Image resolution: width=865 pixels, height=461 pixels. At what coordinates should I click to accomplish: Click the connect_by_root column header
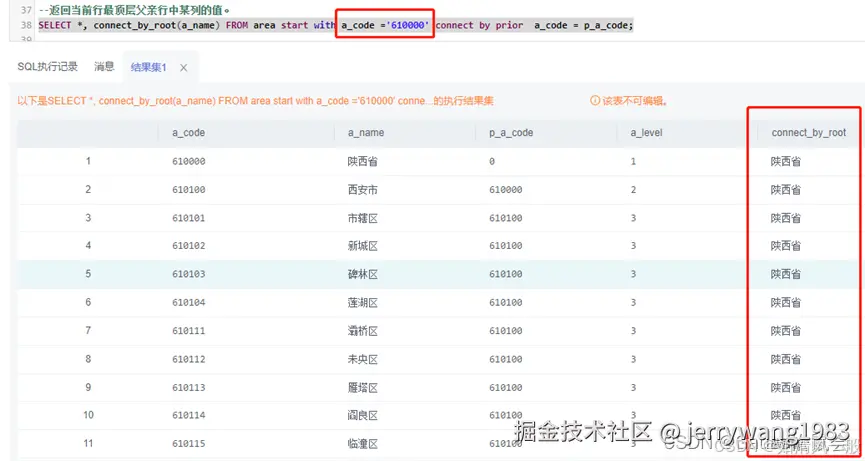(808, 133)
